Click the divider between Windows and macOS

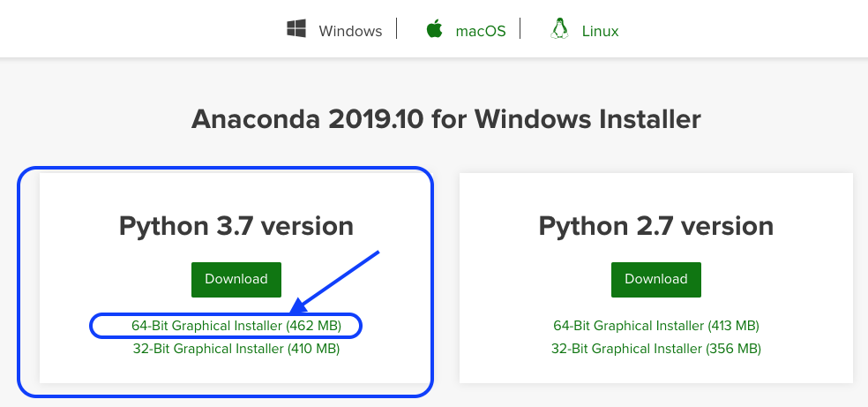point(397,29)
